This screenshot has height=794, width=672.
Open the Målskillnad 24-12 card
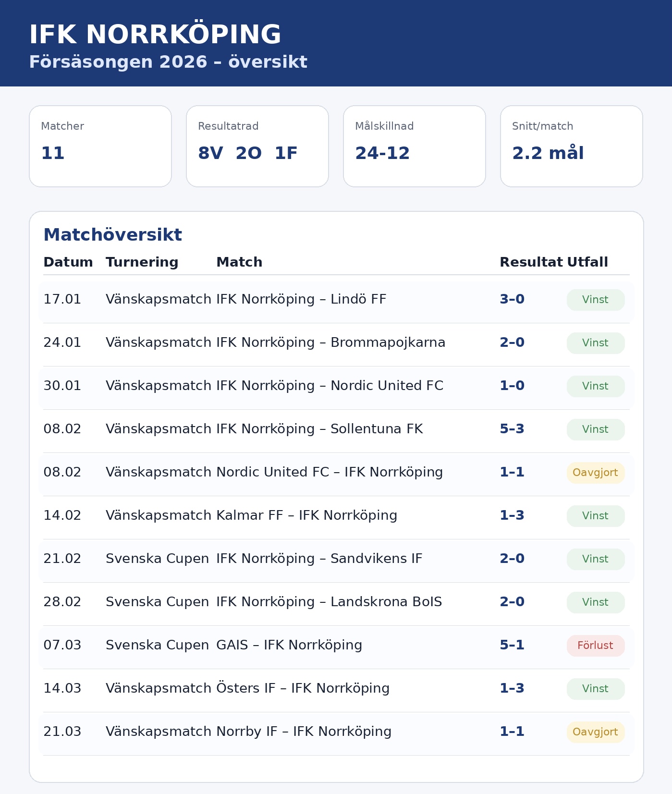tap(414, 146)
